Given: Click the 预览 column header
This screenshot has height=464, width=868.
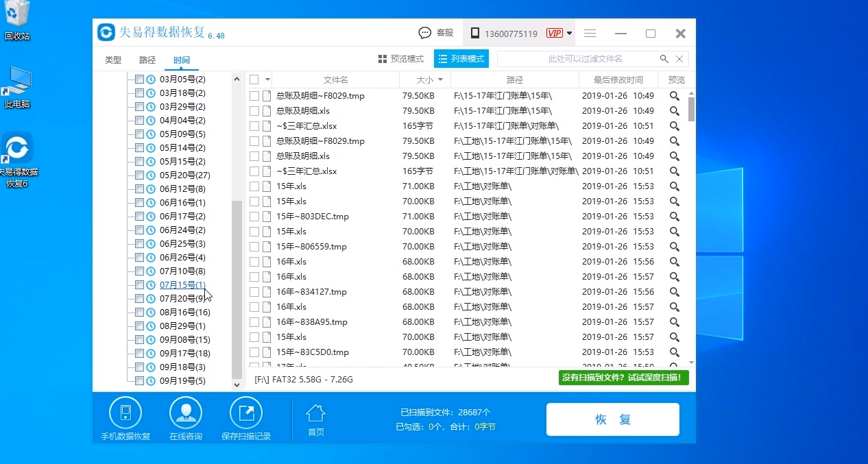Looking at the screenshot, I should [677, 80].
